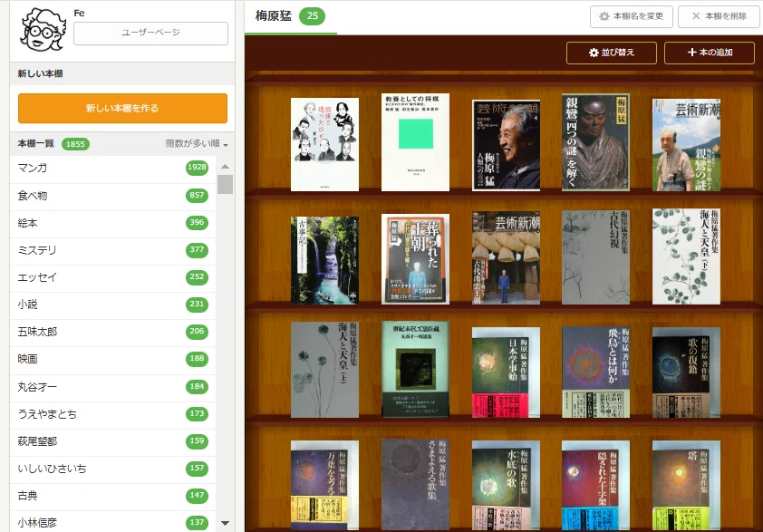The width and height of the screenshot is (763, 532).
Task: Open 古事記 waterfall book cover
Action: coord(324,260)
